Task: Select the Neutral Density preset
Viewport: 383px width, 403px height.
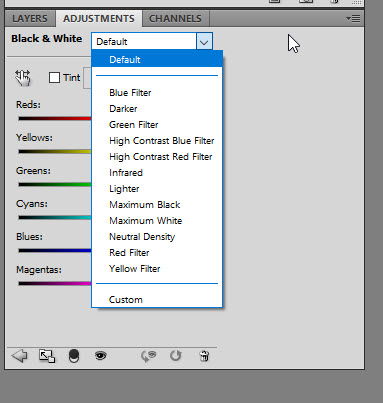Action: pyautogui.click(x=157, y=237)
